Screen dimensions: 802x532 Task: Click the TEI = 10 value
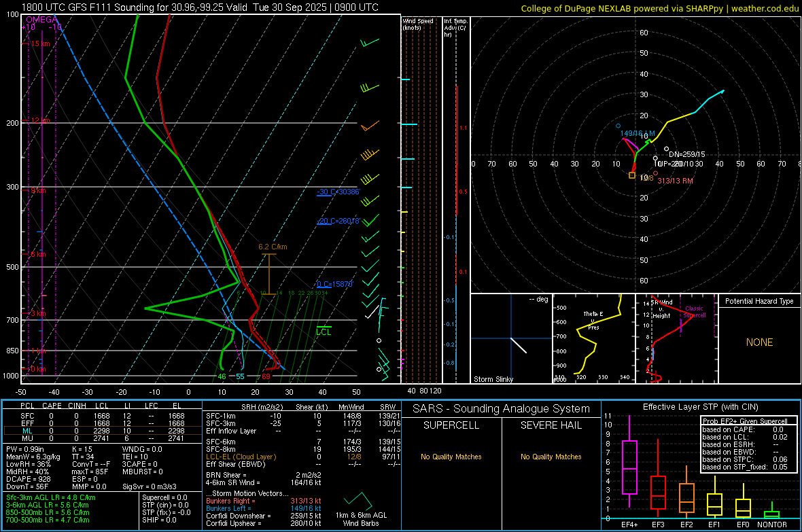pos(135,457)
